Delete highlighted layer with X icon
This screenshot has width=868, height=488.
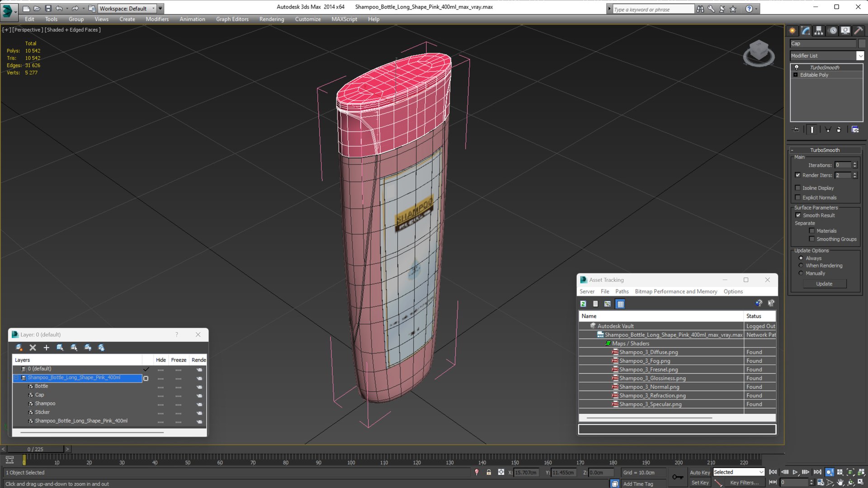(x=33, y=347)
